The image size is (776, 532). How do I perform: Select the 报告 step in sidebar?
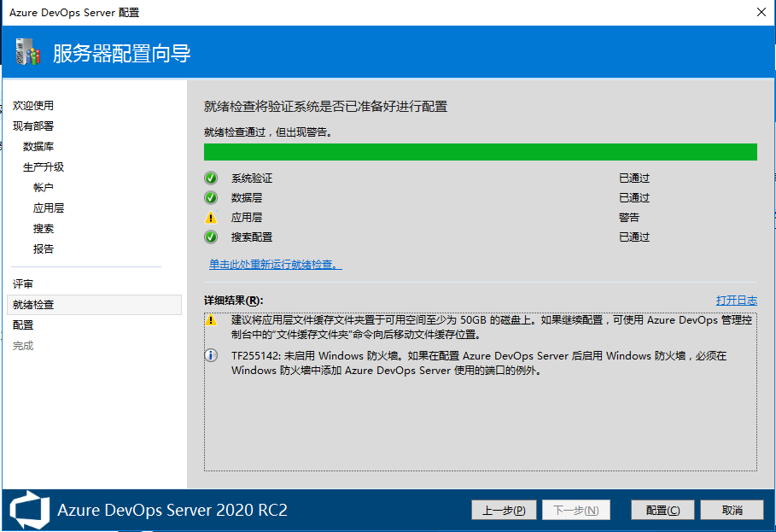(44, 249)
